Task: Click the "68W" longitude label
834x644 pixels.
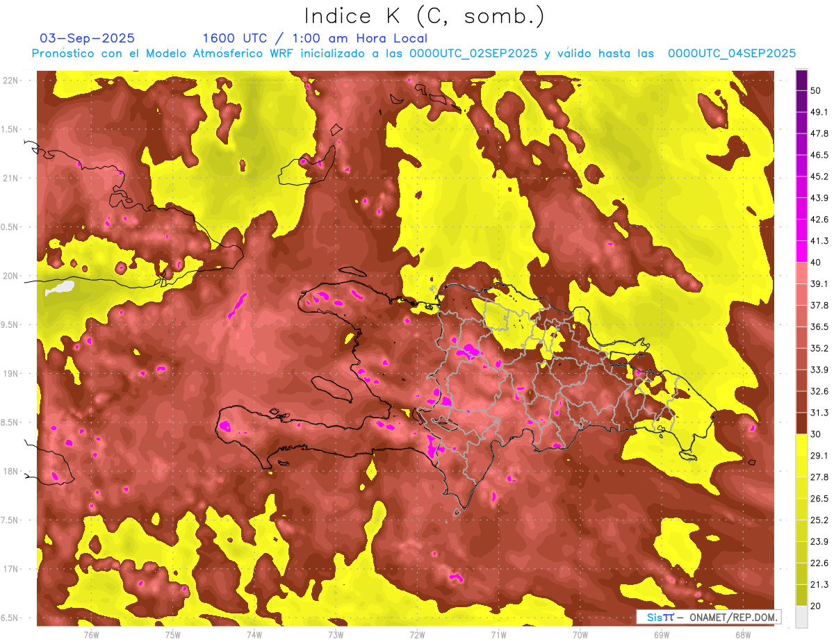Action: click(x=743, y=634)
